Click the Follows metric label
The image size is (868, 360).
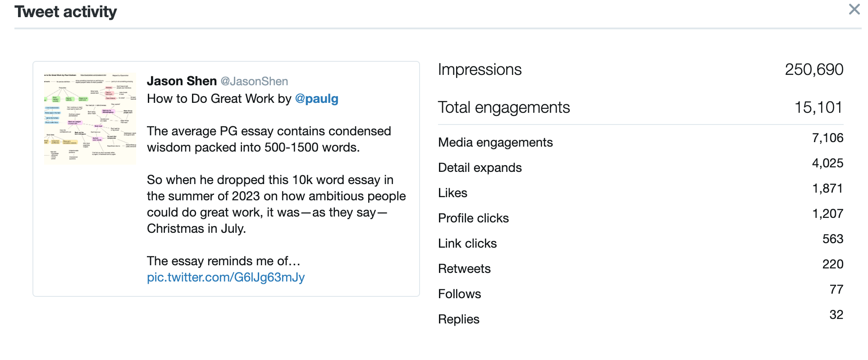pyautogui.click(x=459, y=294)
